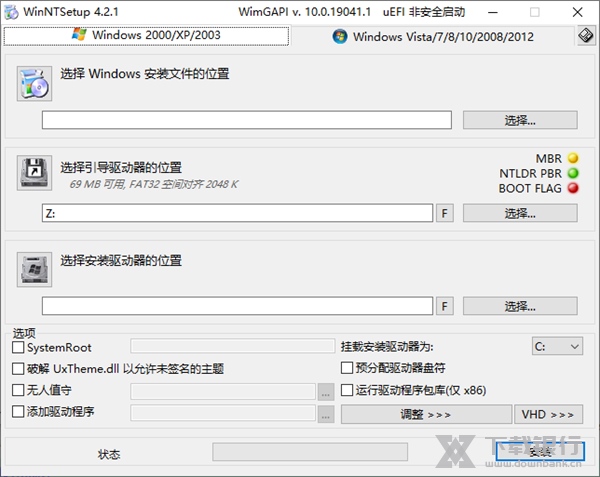Click the tool icon at top right
This screenshot has height=477, width=600.
(x=585, y=36)
